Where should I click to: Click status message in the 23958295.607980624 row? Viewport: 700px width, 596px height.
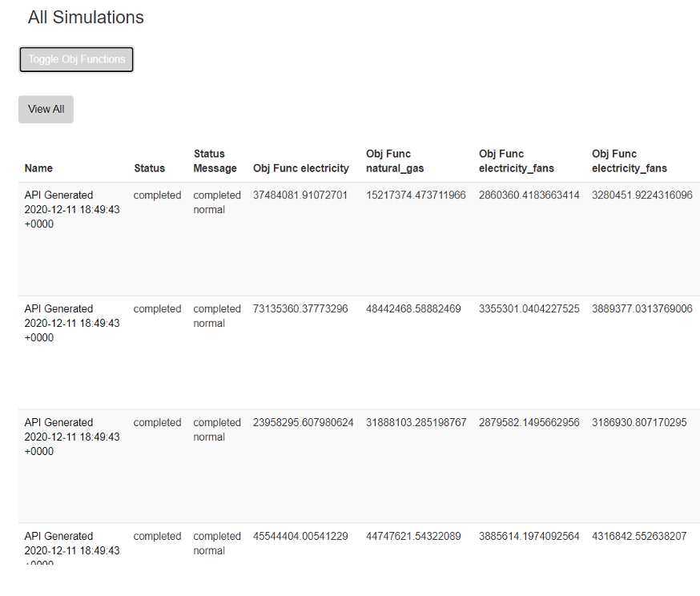217,429
